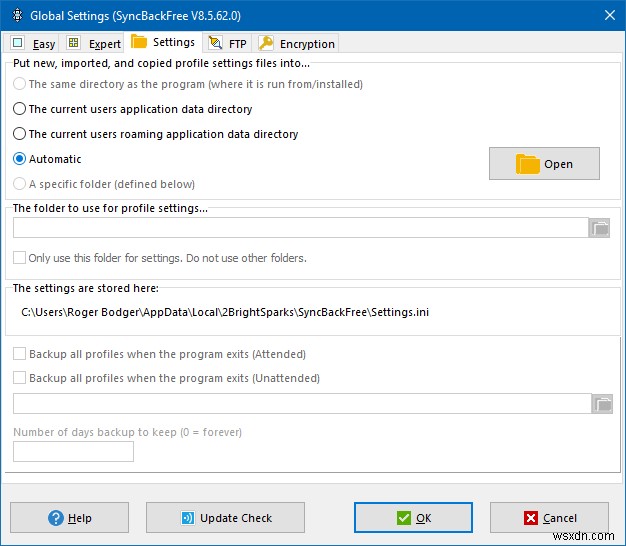Screen dimensions: 626x546
Task: Click the number of days backup field
Action: 73,452
